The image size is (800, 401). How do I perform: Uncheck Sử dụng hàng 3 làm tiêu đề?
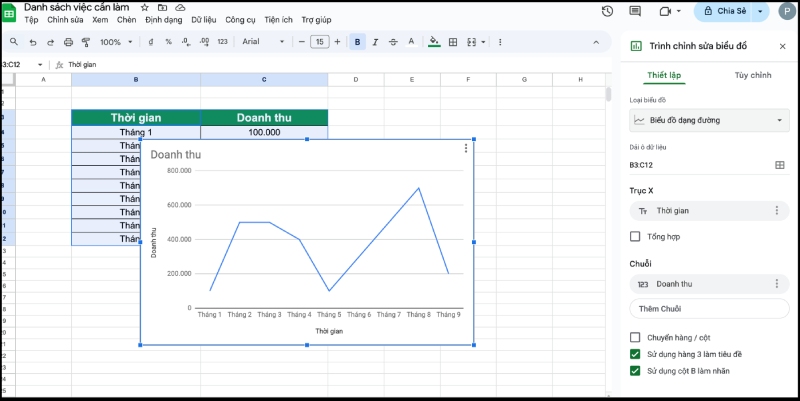(x=635, y=354)
